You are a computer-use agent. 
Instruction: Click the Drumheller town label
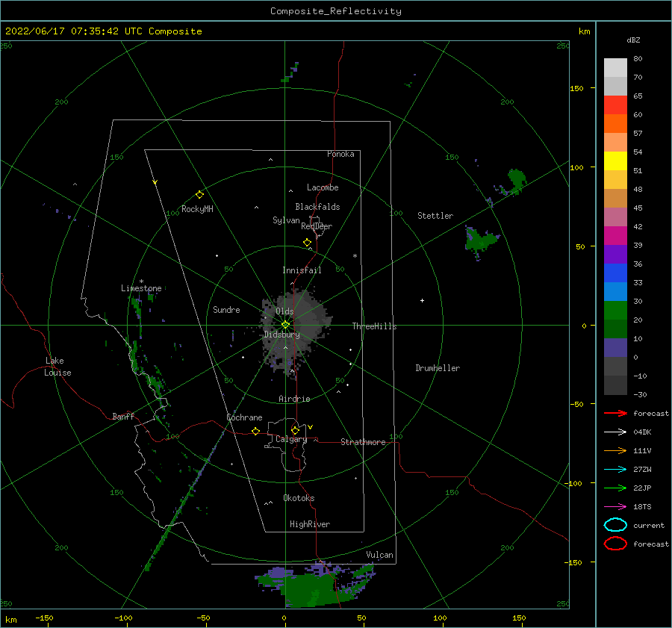[438, 368]
